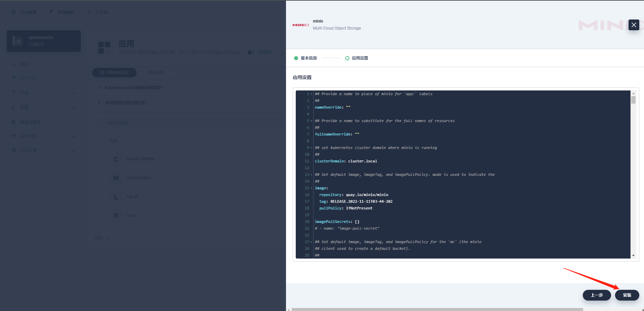Click the 镜像构建器 sidebar icon
The image size is (644, 311).
coord(14,122)
